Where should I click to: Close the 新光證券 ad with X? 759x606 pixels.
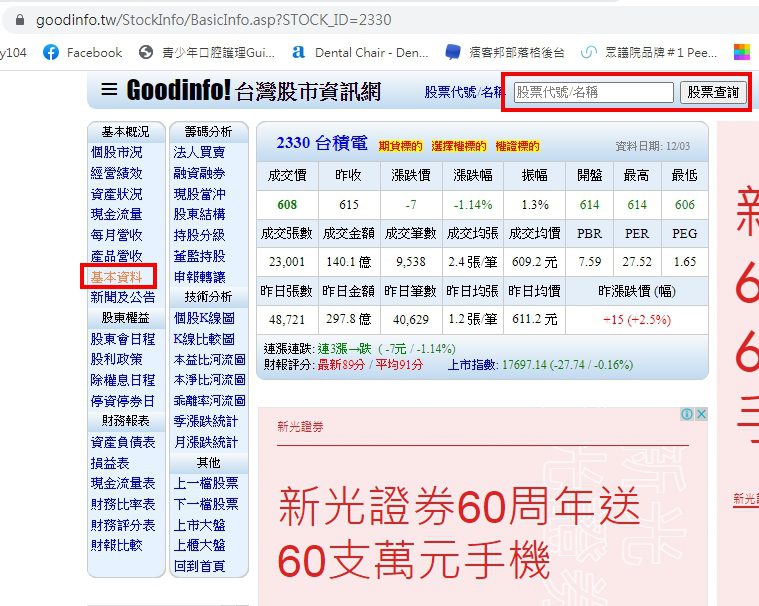(x=701, y=414)
